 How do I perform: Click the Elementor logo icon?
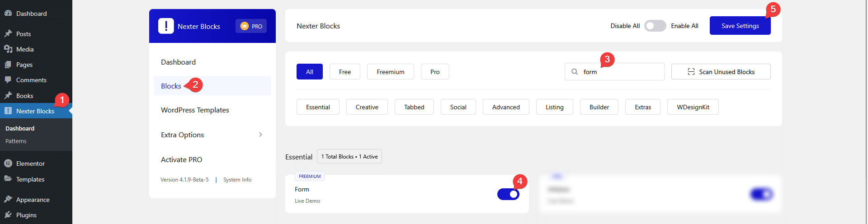8,163
